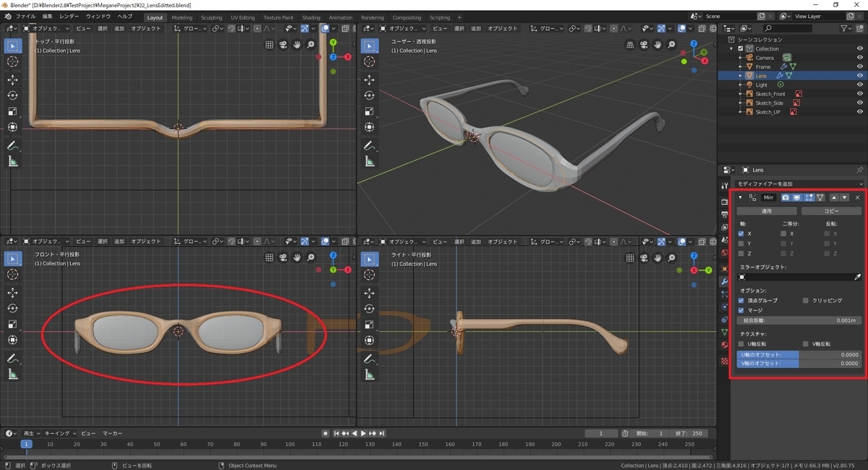Viewport: 868px width, 470px height.
Task: Select the box select tool in Top viewport
Action: 13,46
